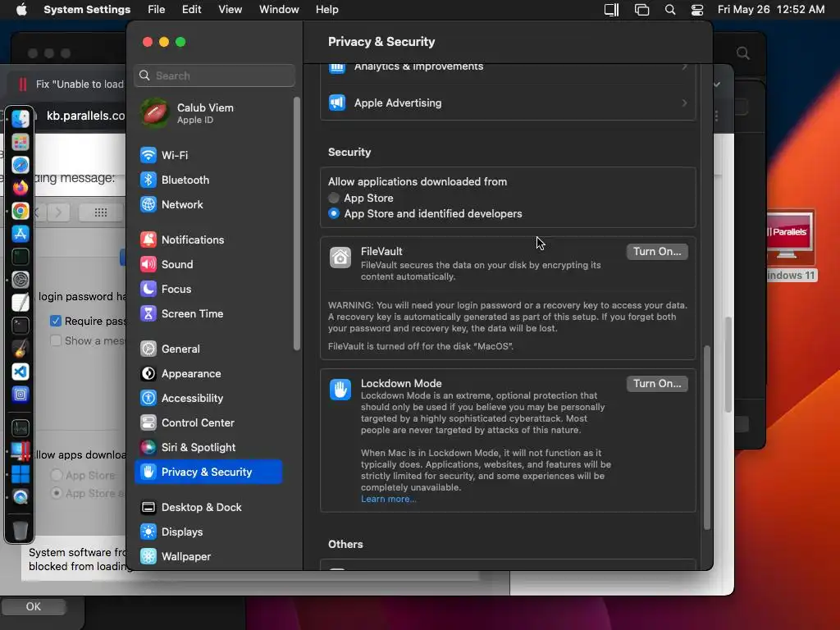Focus the settings Search field

(x=214, y=75)
